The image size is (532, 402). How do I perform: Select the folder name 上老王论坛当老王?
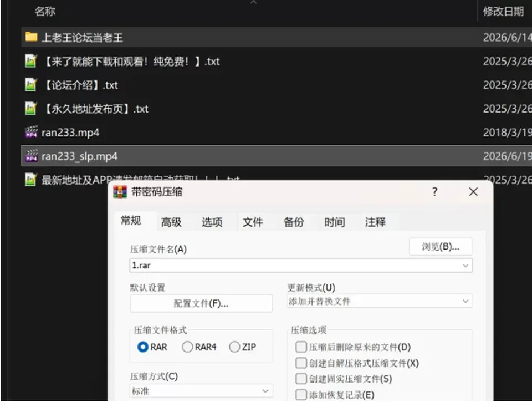(82, 37)
